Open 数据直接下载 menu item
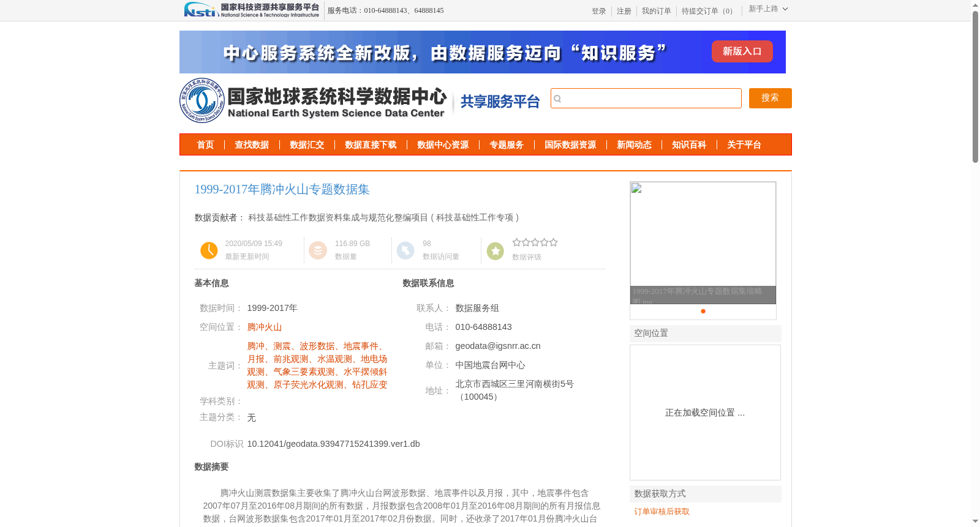Image resolution: width=980 pixels, height=527 pixels. (371, 144)
